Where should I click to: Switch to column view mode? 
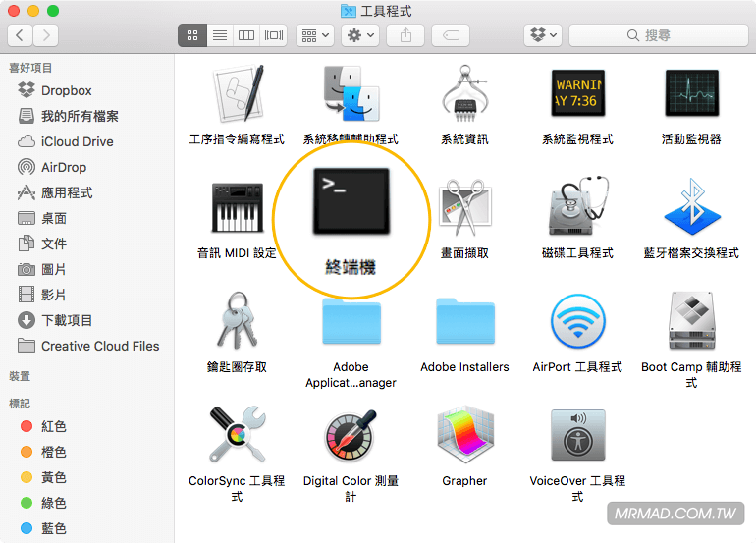(246, 35)
